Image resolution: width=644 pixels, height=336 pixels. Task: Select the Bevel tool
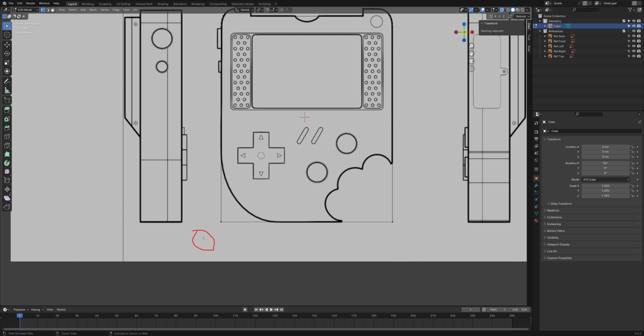click(x=7, y=128)
